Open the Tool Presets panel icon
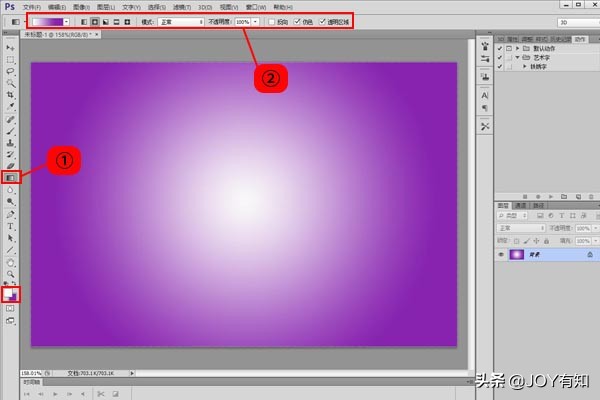Screen dimensions: 600x400 tap(485, 126)
